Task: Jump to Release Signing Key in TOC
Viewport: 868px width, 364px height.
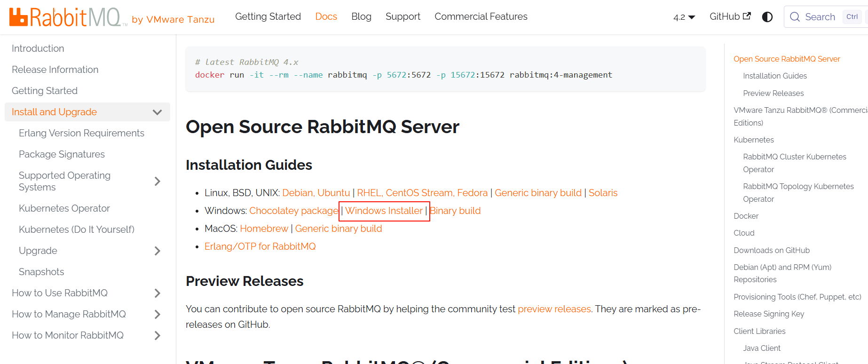Action: [769, 314]
